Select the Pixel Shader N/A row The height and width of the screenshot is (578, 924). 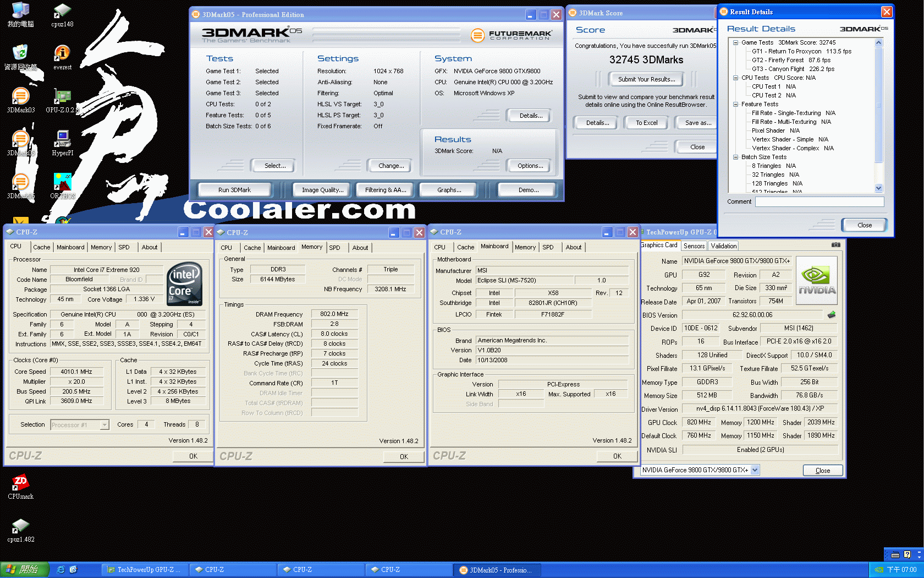775,130
